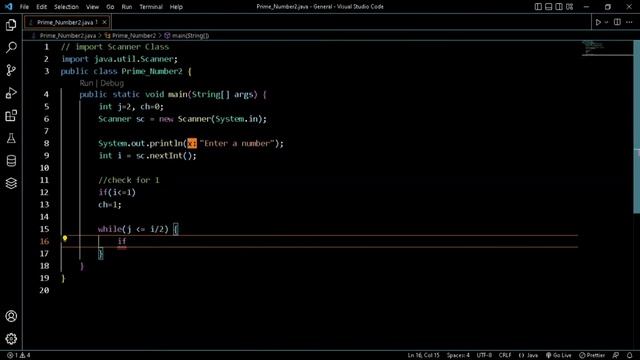Open notifications bell icon
640x360 pixels.
tap(629, 355)
